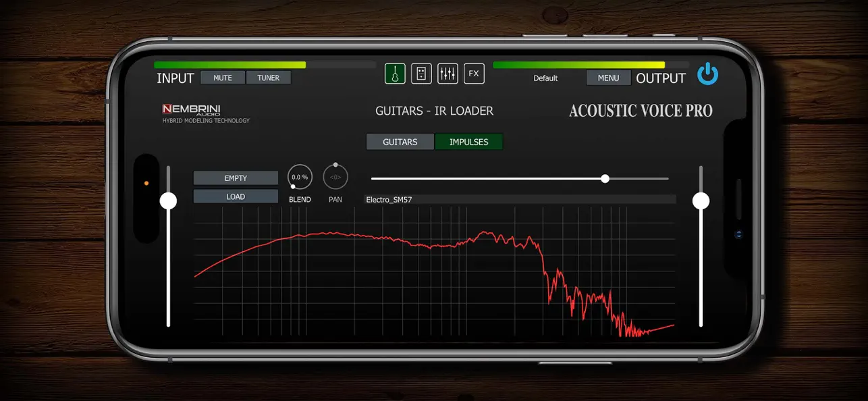868x401 pixels.
Task: Click the input level meter
Action: (265, 65)
